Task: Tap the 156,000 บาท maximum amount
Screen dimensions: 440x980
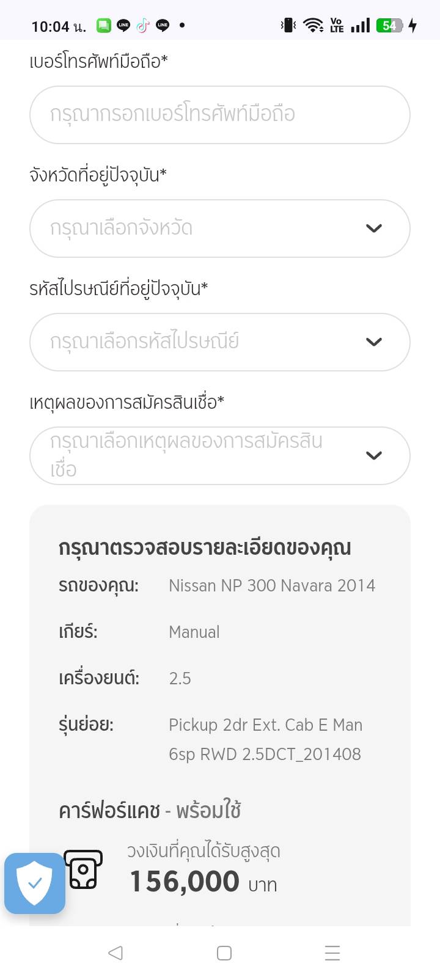Action: tap(203, 882)
